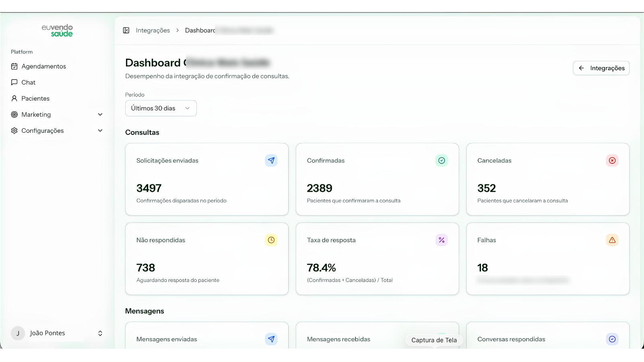
Task: Click the Marketing target icon
Action: 14,115
